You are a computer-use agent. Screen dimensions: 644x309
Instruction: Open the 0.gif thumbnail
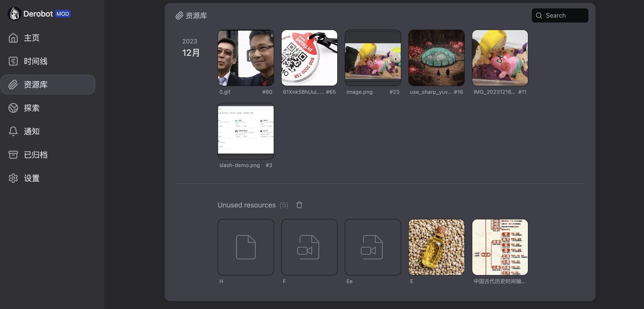(246, 58)
